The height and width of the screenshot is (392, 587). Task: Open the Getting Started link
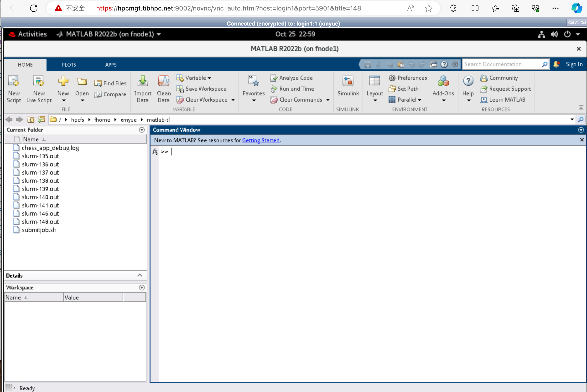coord(261,140)
